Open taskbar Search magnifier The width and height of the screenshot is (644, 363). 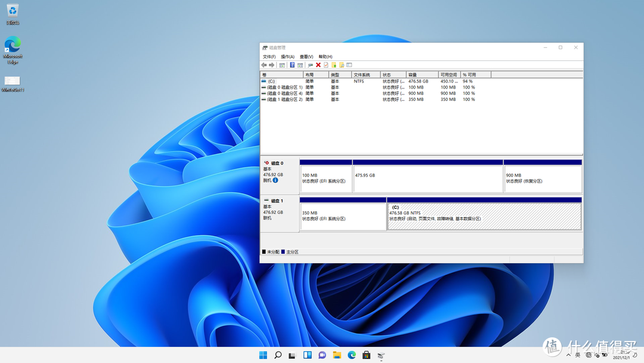click(x=278, y=355)
